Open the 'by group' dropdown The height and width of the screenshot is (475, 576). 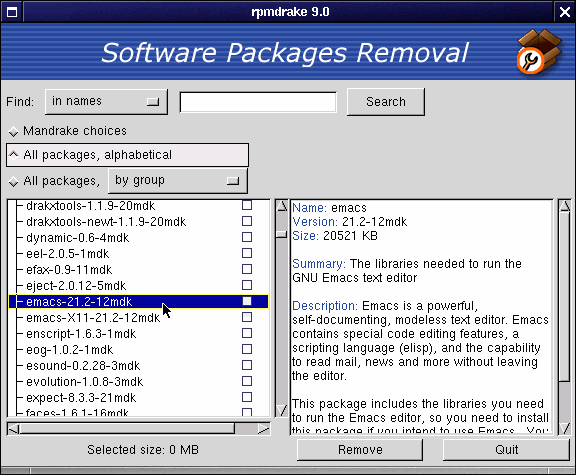tap(178, 181)
